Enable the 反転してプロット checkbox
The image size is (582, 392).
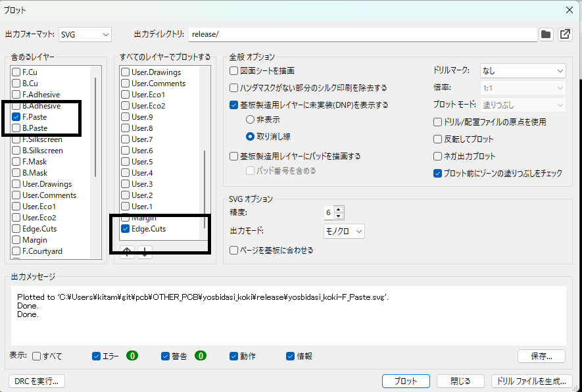[438, 139]
